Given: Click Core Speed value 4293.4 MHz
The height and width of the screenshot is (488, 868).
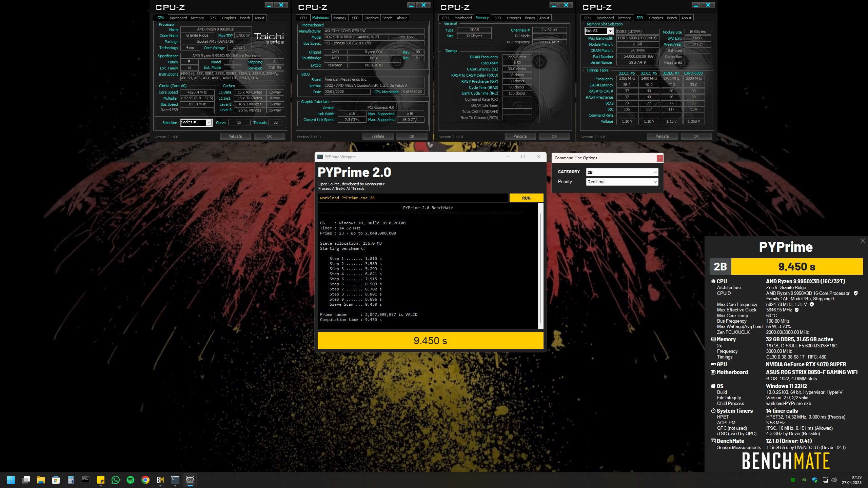Looking at the screenshot, I should tap(197, 92).
